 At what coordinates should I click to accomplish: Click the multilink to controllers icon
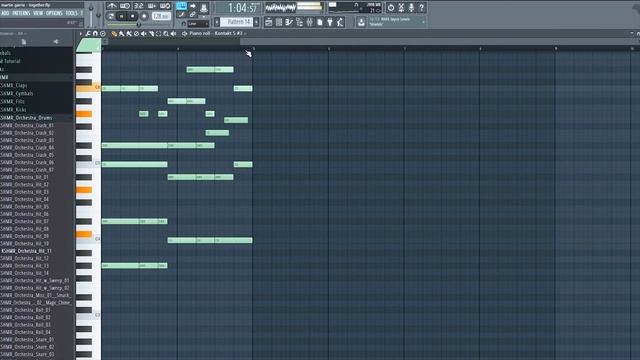[x=204, y=8]
